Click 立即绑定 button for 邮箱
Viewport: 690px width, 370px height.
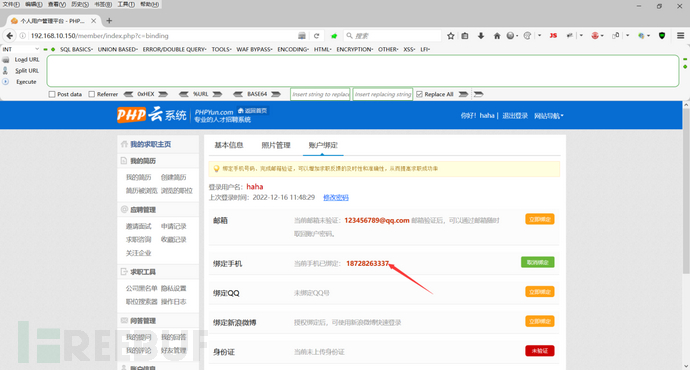pos(540,219)
